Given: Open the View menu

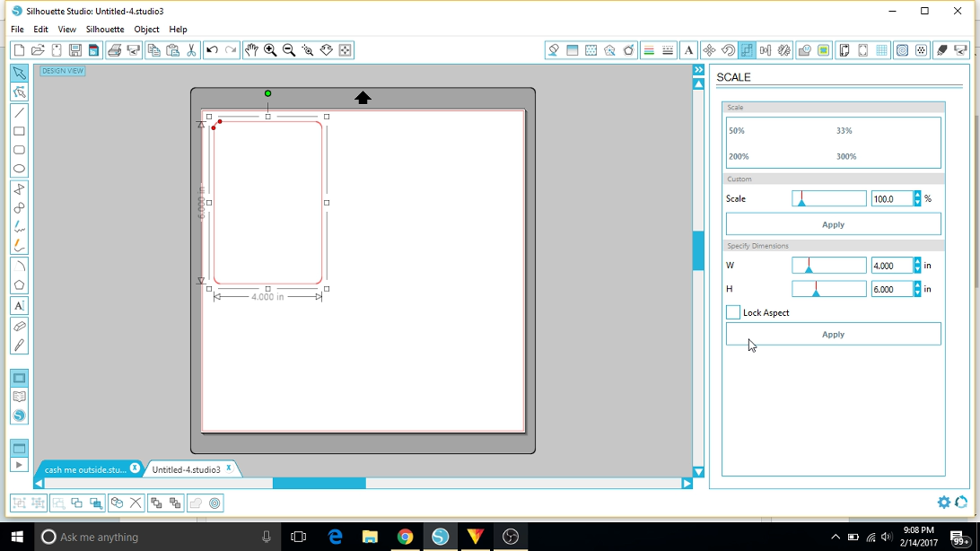Looking at the screenshot, I should [67, 30].
